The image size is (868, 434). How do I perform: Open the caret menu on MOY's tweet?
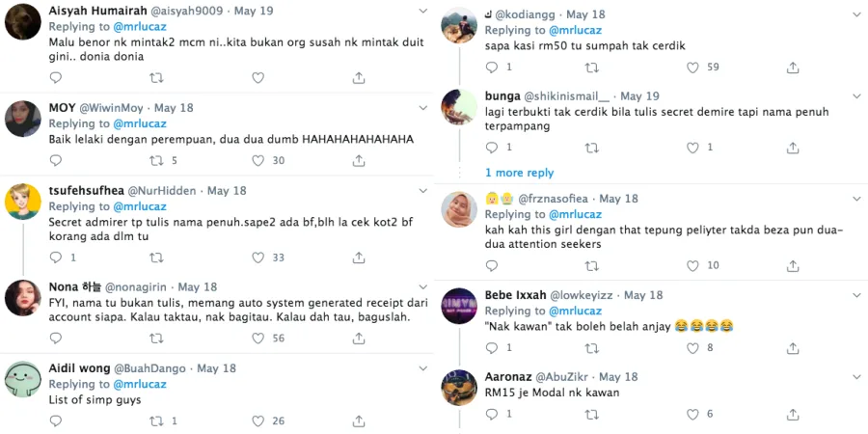point(422,107)
